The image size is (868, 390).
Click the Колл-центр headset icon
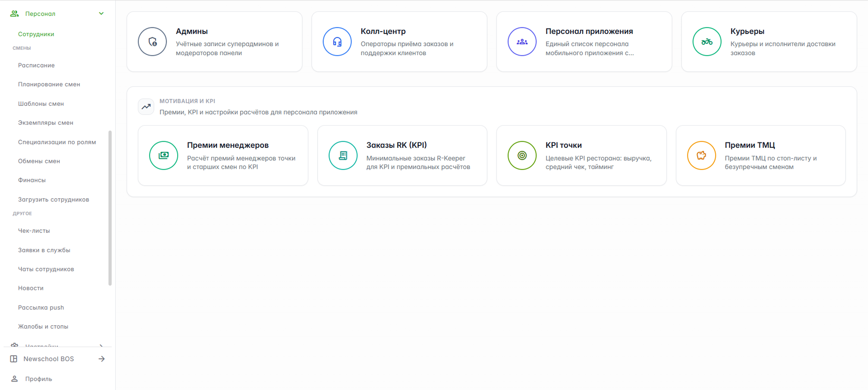pos(337,42)
